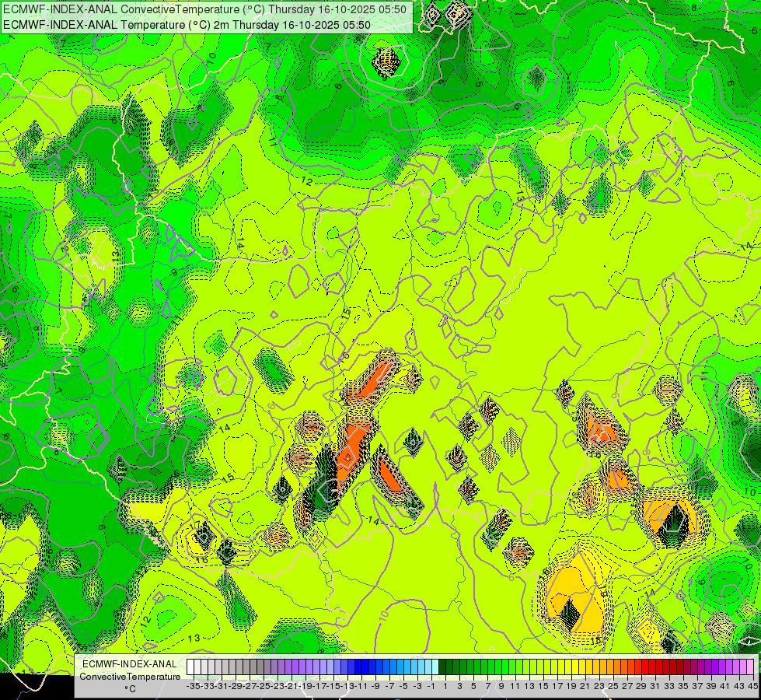
Task: Click the '23' tick label in the legend
Action: [x=599, y=686]
